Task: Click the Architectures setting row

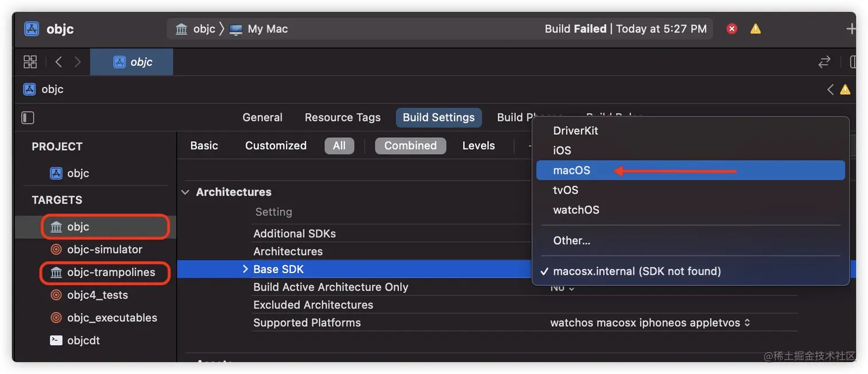Action: click(x=288, y=251)
